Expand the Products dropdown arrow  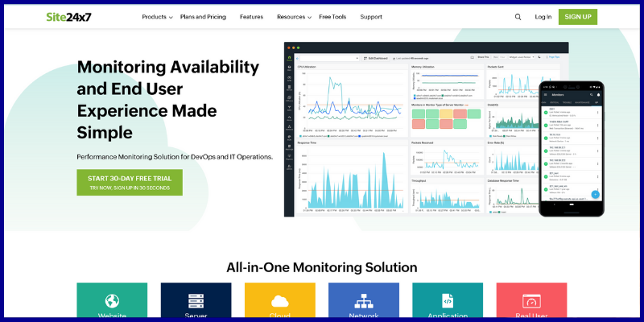click(x=171, y=17)
